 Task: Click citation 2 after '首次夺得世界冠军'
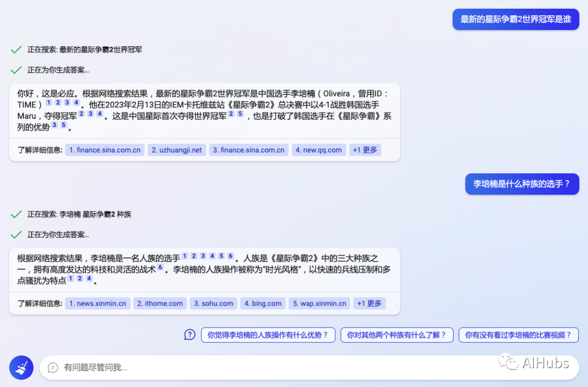click(x=231, y=113)
